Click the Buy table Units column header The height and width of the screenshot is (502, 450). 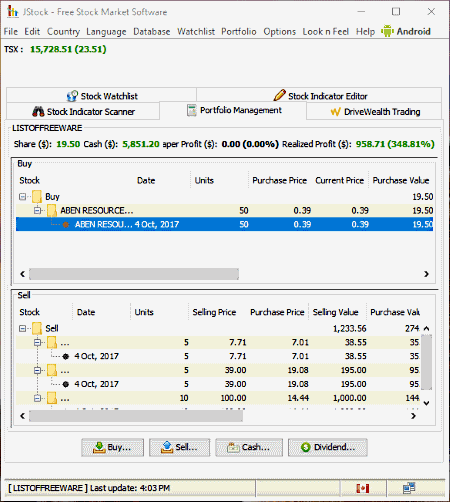(x=219, y=180)
